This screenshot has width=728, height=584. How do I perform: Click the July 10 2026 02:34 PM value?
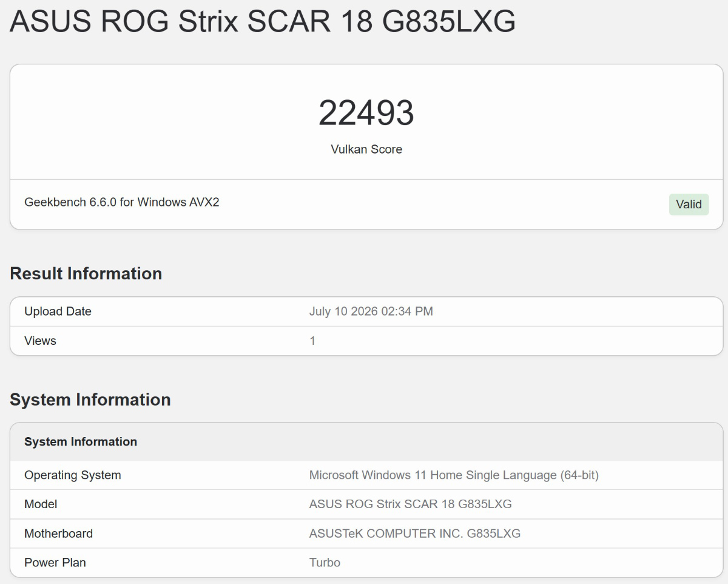[371, 311]
